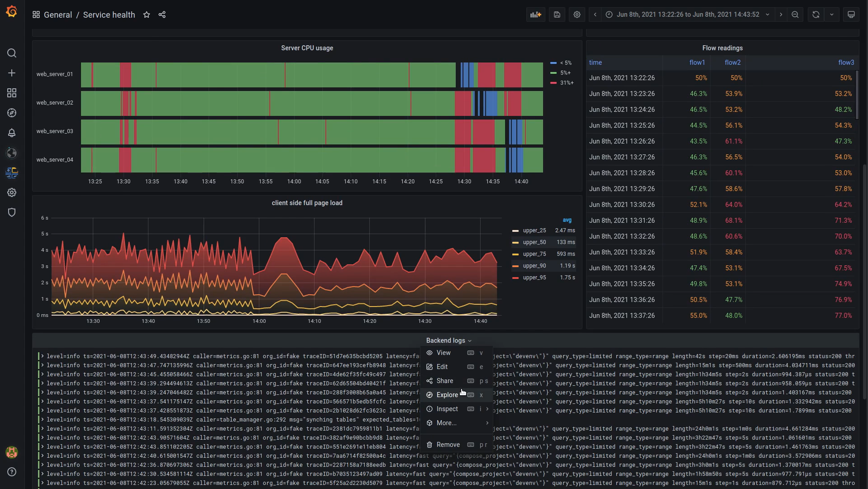Choose Inspect in the panel menu
The width and height of the screenshot is (868, 489).
pyautogui.click(x=447, y=409)
